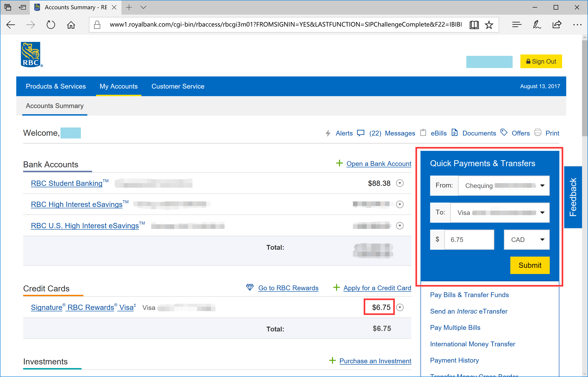Show tab previews chevron
Viewport: 588px width, 377px height.
point(143,7)
